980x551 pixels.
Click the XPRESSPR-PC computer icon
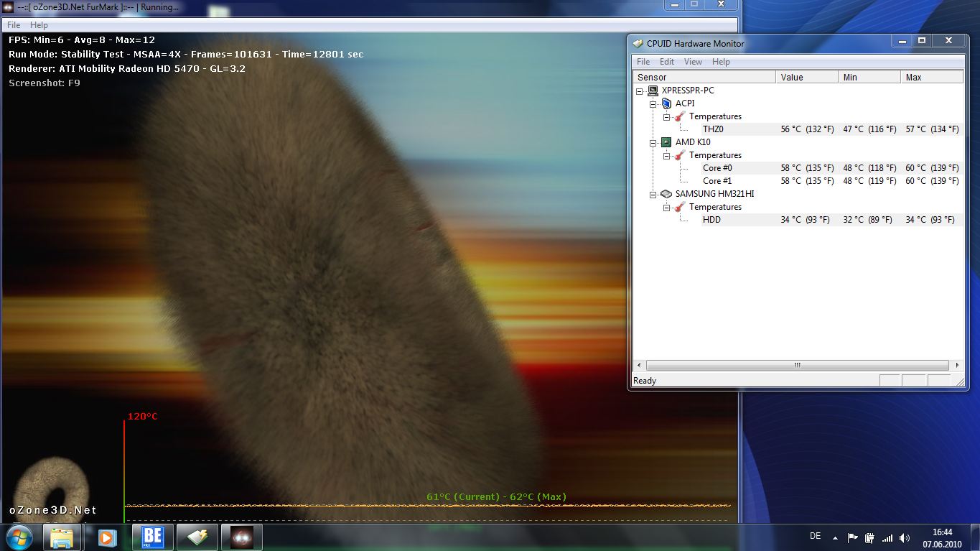coord(653,91)
